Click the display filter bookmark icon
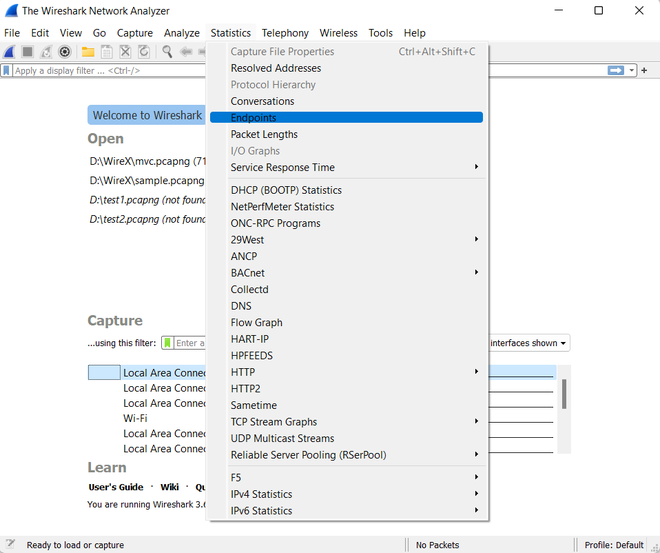The height and width of the screenshot is (553, 660). pos(6,70)
